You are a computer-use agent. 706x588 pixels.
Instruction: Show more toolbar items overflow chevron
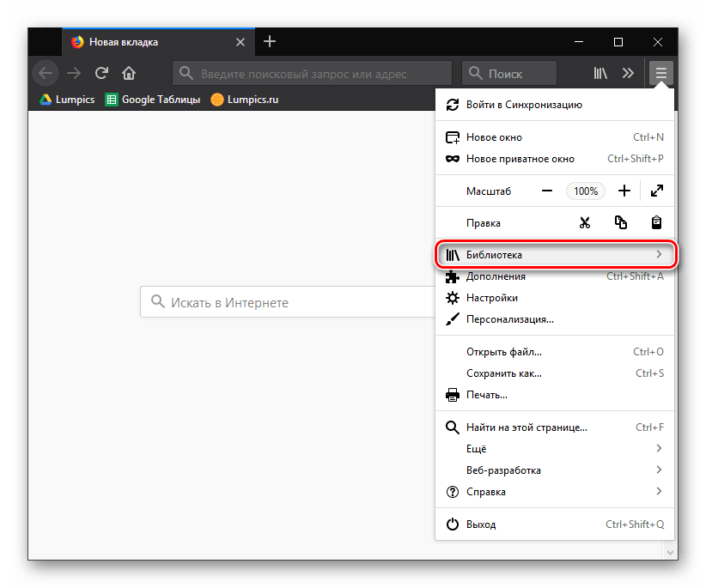[629, 74]
